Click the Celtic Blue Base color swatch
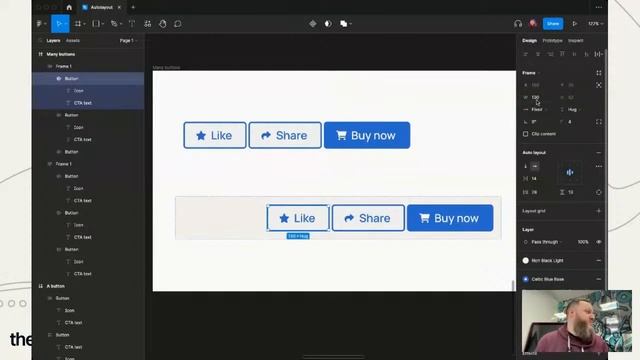Viewport: 640px width, 360px height. (x=526, y=279)
